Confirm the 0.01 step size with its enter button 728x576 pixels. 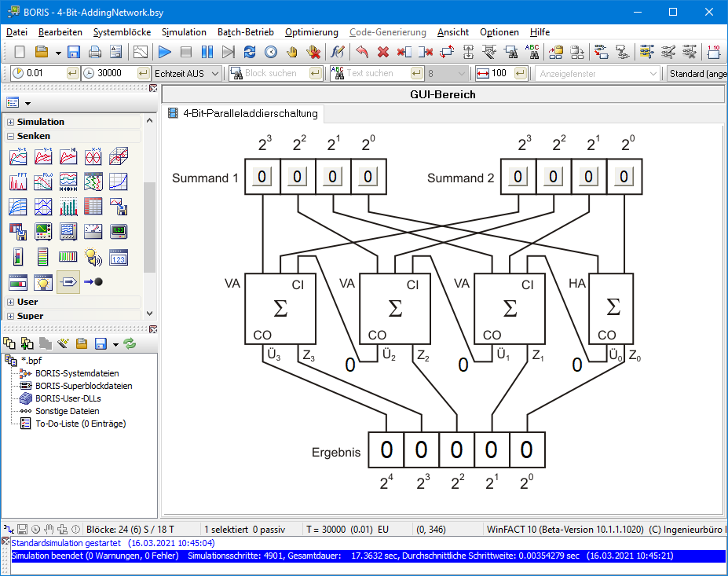coord(72,73)
